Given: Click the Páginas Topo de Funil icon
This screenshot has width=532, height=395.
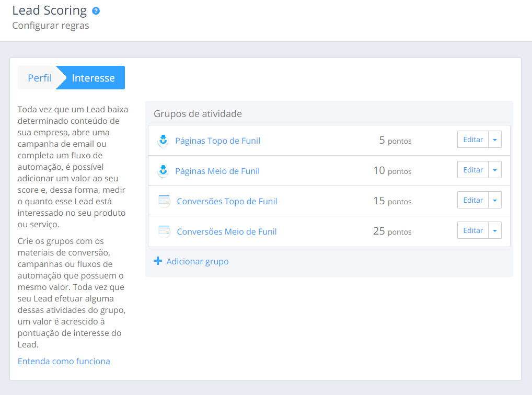Looking at the screenshot, I should (x=163, y=141).
